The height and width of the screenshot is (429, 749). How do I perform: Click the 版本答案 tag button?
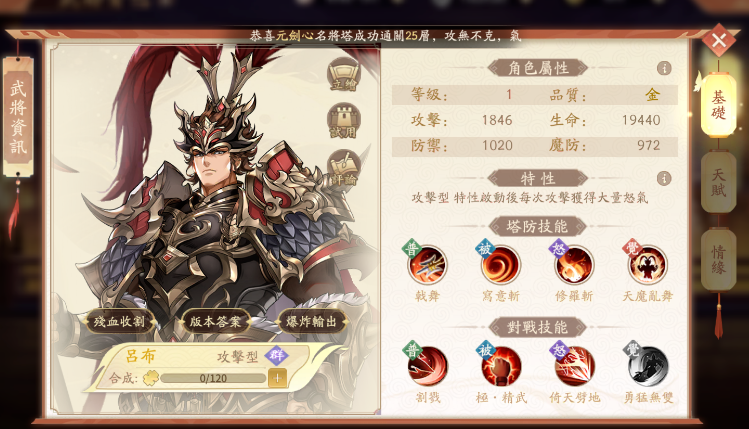[x=215, y=322]
